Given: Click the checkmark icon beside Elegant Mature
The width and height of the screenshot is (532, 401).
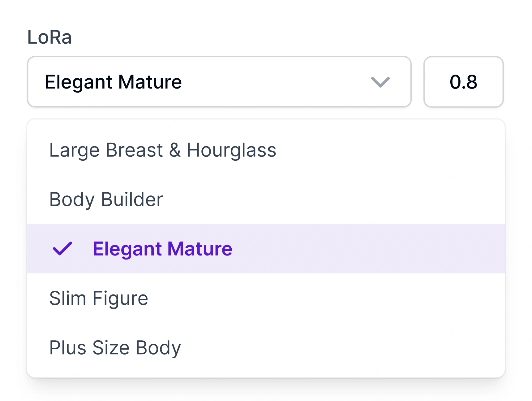Looking at the screenshot, I should click(x=62, y=248).
